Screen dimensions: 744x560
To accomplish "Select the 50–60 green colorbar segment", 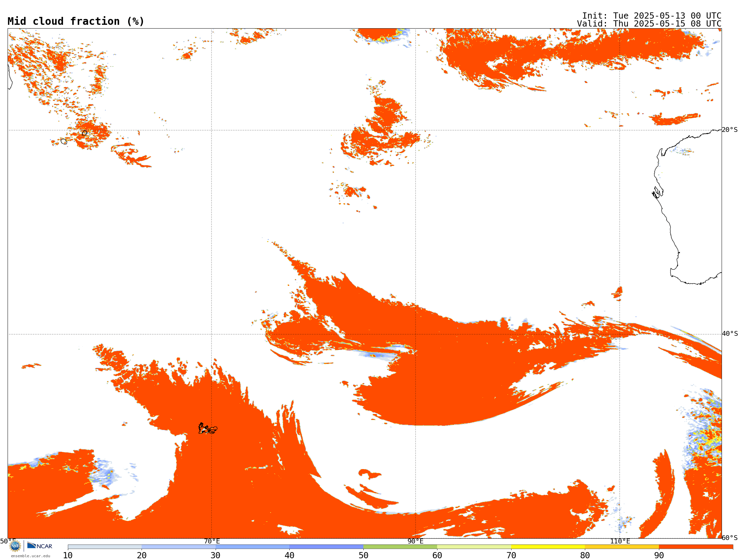I will click(x=400, y=547).
